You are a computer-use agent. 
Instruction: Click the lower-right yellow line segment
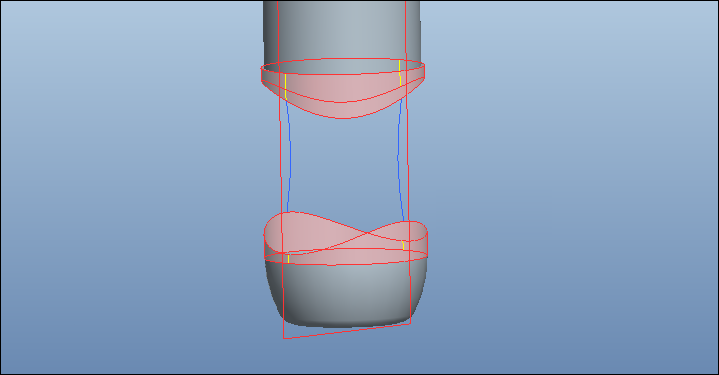click(403, 245)
